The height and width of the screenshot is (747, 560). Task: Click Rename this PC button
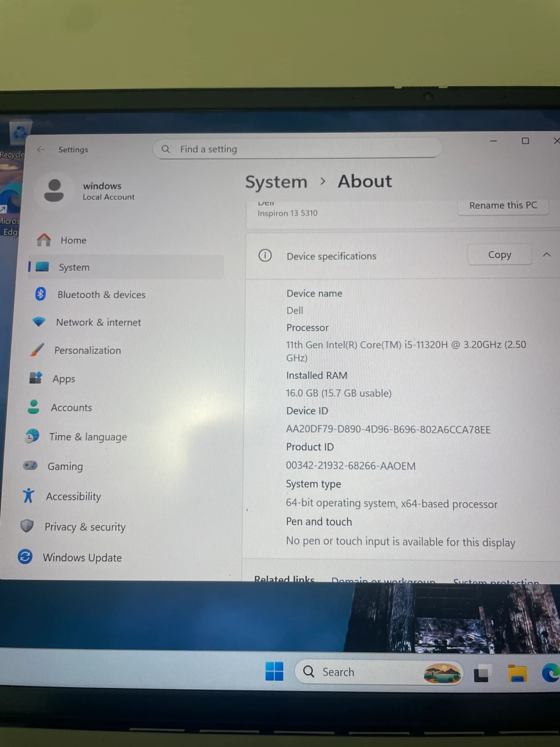503,205
